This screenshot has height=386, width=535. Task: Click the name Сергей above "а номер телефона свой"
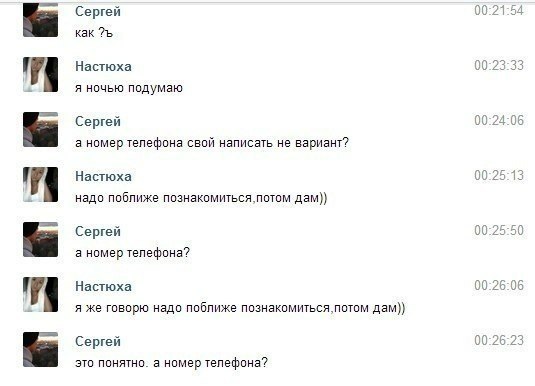tap(98, 122)
